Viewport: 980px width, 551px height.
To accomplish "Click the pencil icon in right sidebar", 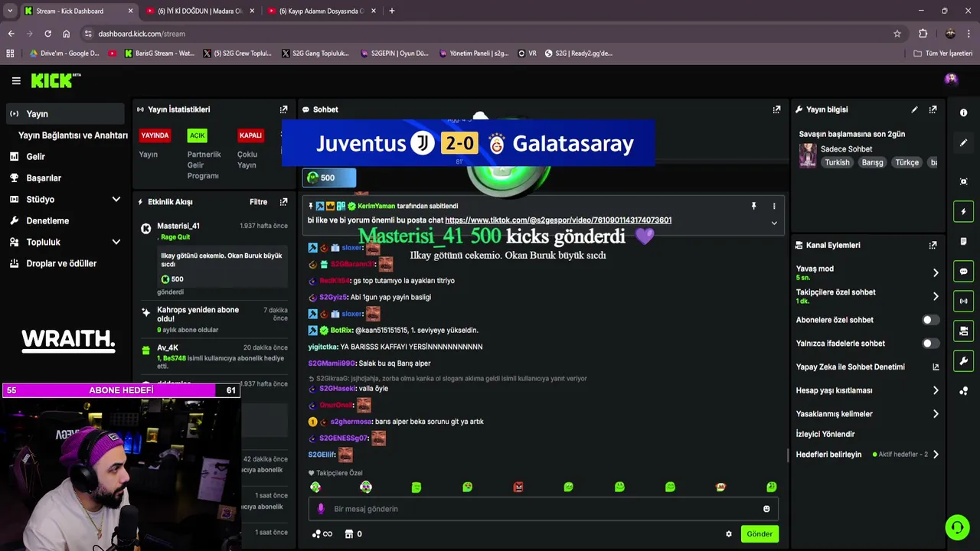I will [x=963, y=142].
